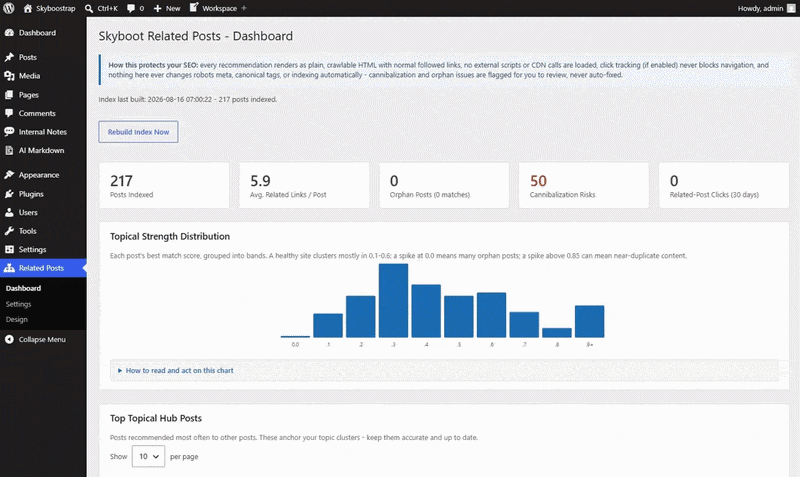This screenshot has width=800, height=477.
Task: Click New content link in top bar
Action: (173, 8)
